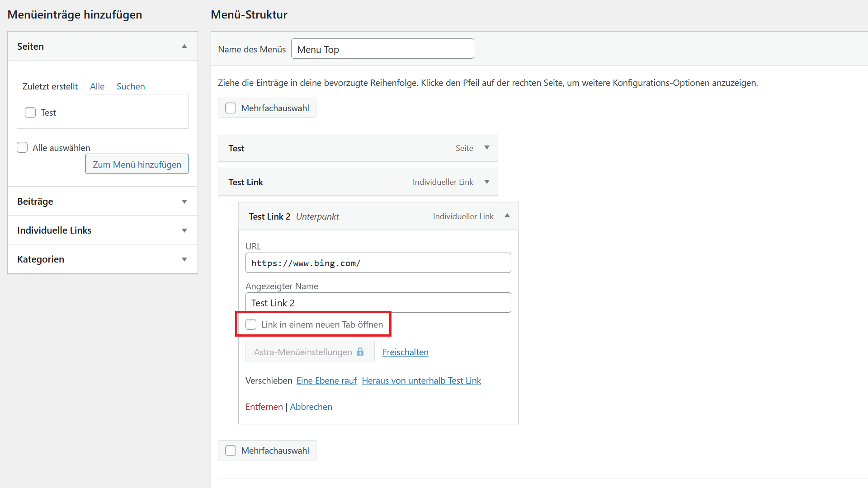Click the Eine Ebene rauf link
The height and width of the screenshot is (488, 868).
click(x=326, y=380)
